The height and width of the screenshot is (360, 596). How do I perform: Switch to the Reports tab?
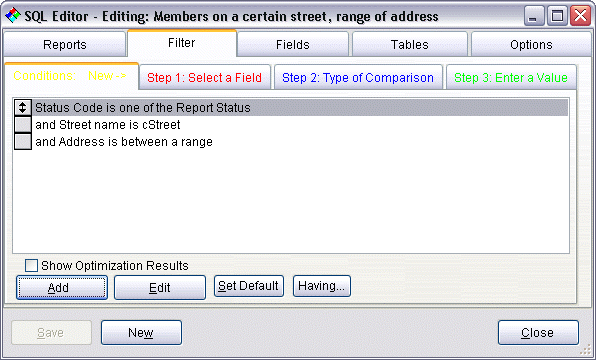pos(65,44)
